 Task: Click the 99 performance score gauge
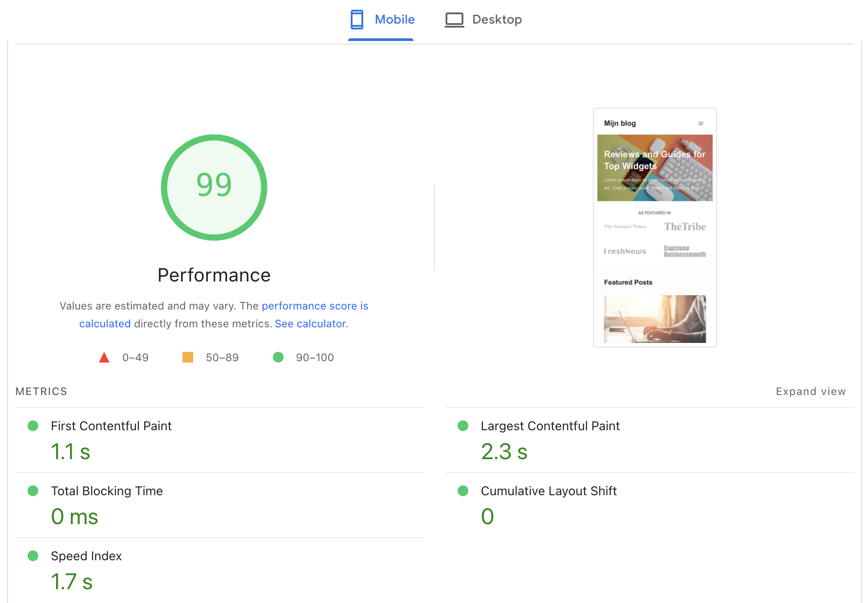click(x=214, y=187)
